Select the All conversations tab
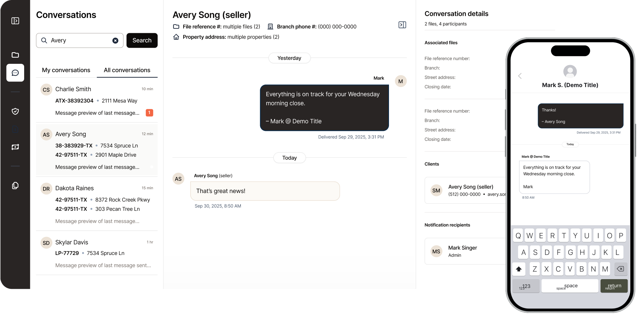Image resolution: width=644 pixels, height=322 pixels. pyautogui.click(x=127, y=70)
